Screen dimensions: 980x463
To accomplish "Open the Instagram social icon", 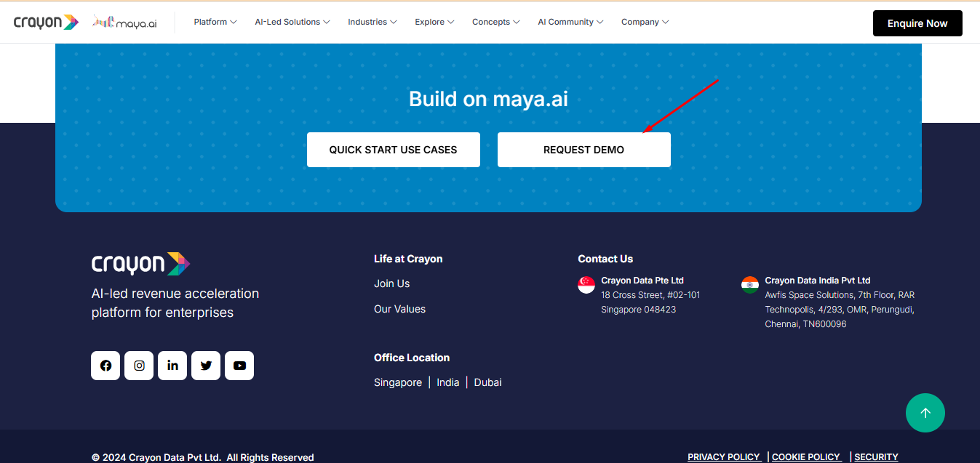I will coord(139,366).
